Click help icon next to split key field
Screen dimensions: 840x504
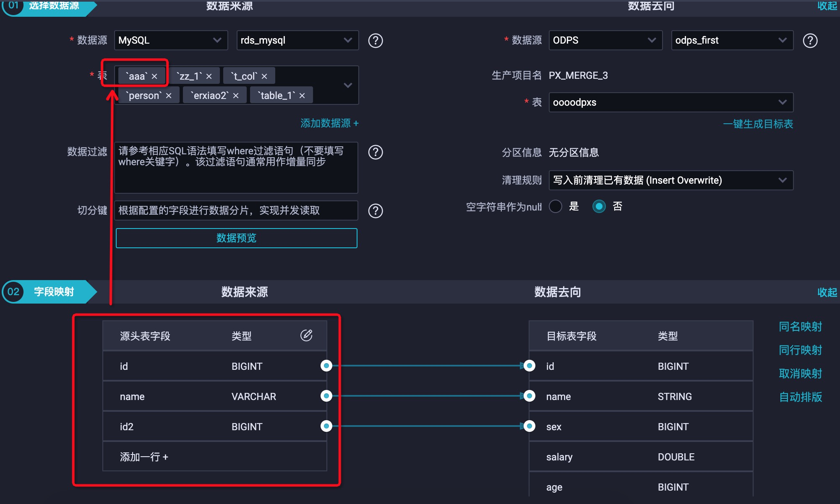coord(375,211)
